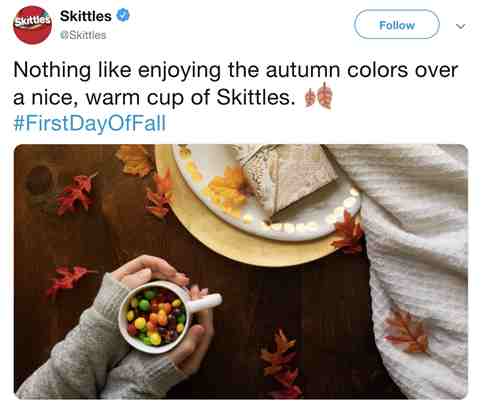Click the red leaf beside the wood knot
Screen dimensions: 485x406
pyautogui.click(x=76, y=194)
